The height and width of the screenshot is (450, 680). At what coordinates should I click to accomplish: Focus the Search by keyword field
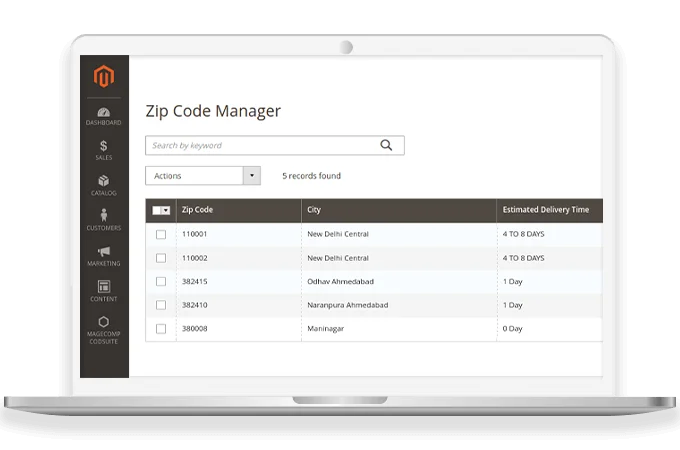tap(260, 145)
